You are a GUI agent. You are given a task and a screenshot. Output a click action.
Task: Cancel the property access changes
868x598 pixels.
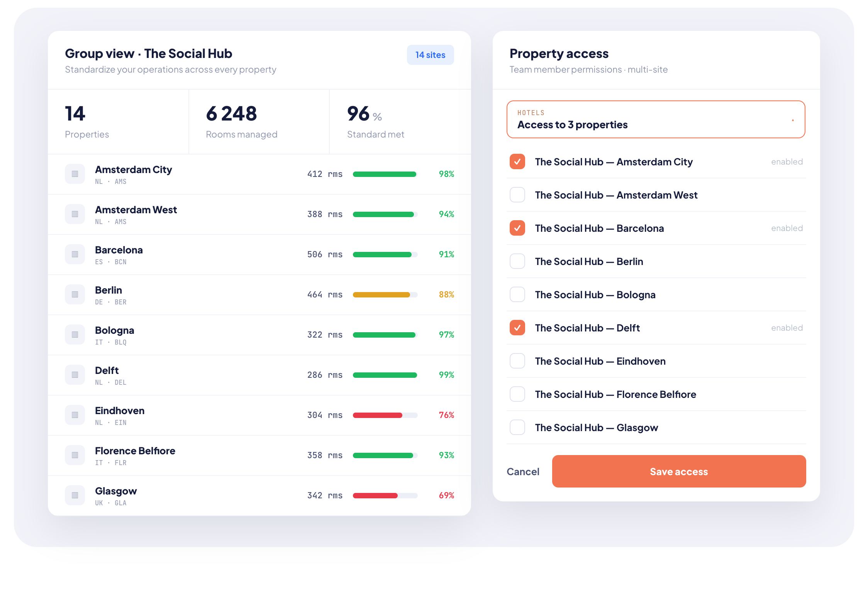pos(523,472)
